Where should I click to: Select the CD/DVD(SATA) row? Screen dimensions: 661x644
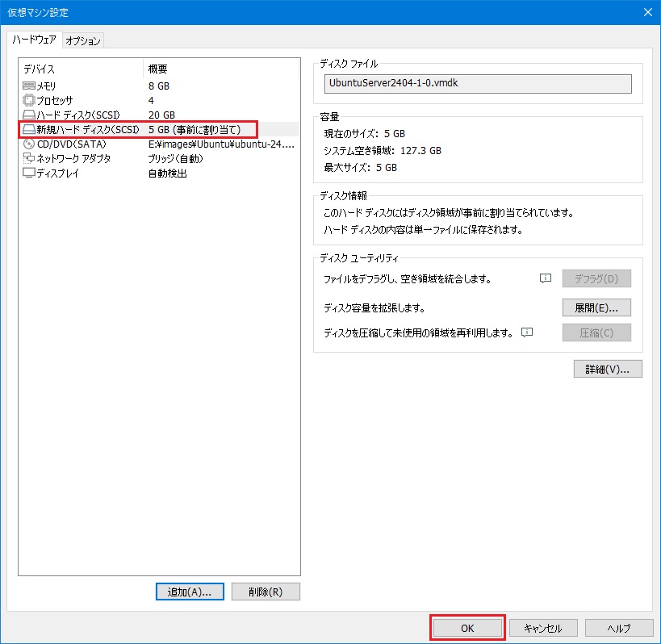(158, 144)
